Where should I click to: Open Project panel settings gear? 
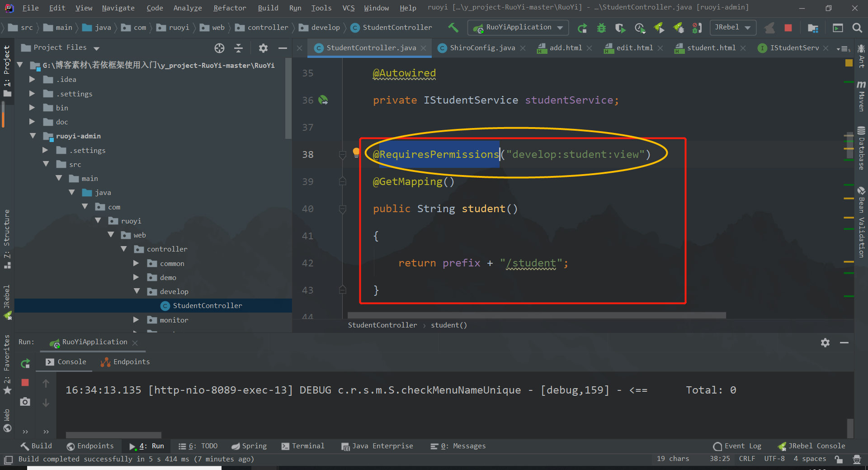click(263, 48)
